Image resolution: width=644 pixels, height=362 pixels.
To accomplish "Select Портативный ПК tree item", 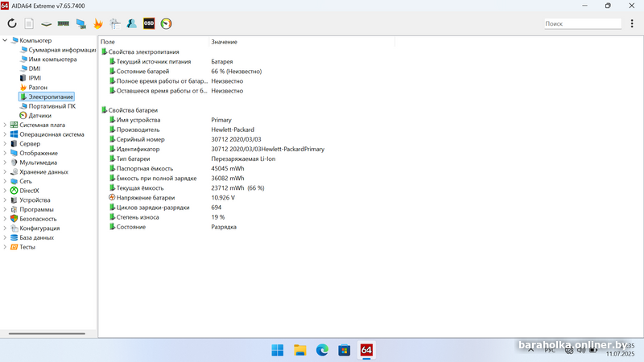I will tap(47, 106).
